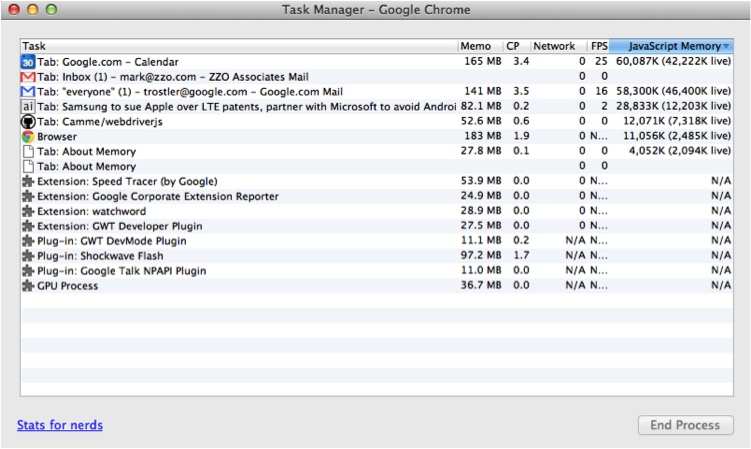Select the Samsung to sue Apple tab row text
Image resolution: width=751 pixels, height=449 pixels.
point(247,106)
